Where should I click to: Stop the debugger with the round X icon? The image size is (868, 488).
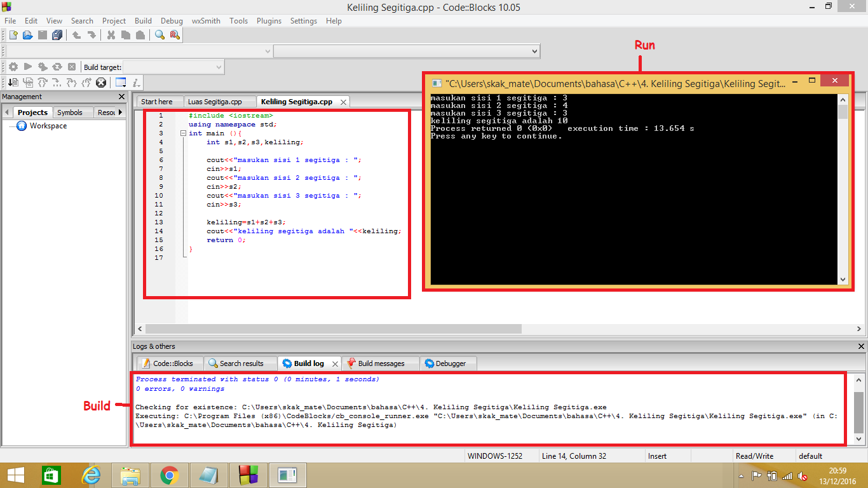(101, 83)
